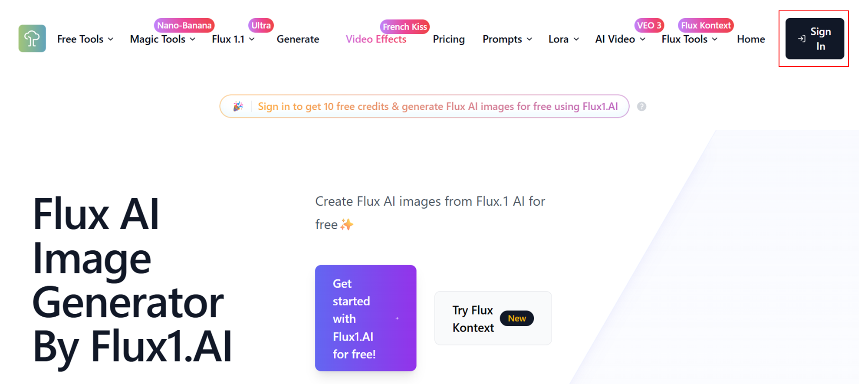Click the sparkles emoji after 'free'
Image resolution: width=868 pixels, height=384 pixels.
tap(347, 224)
